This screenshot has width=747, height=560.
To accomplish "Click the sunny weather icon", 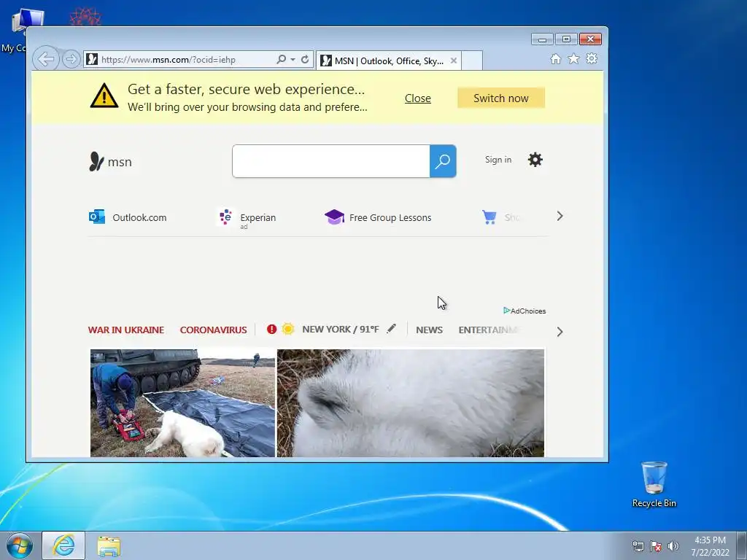I will click(287, 329).
